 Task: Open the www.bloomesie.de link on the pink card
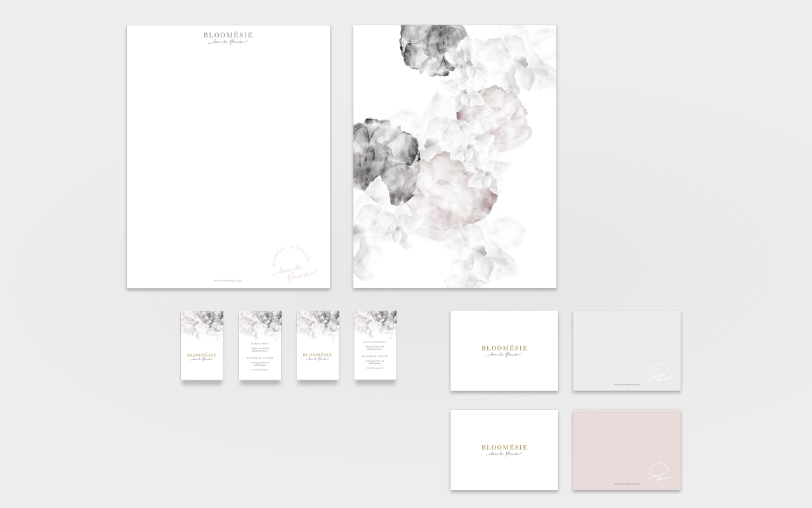(x=627, y=483)
